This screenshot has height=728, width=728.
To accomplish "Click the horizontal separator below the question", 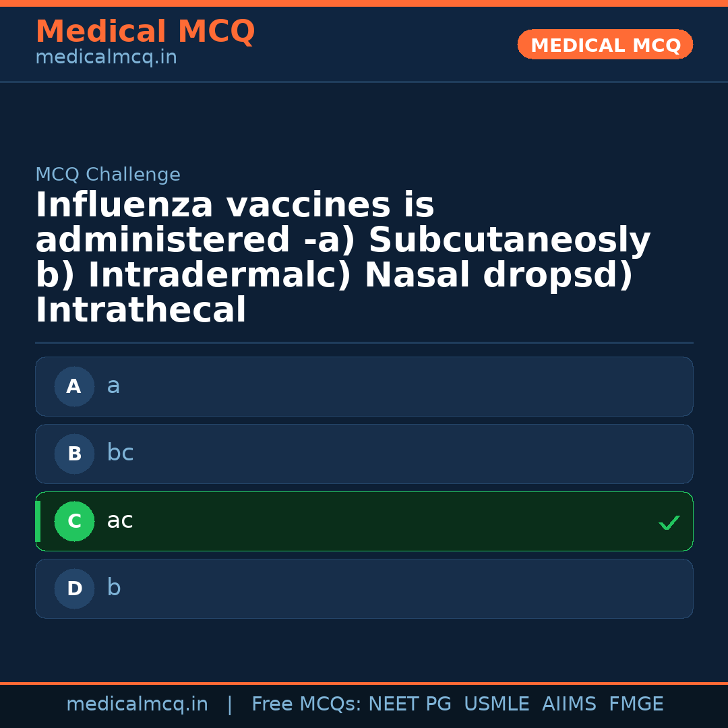I will (x=364, y=341).
